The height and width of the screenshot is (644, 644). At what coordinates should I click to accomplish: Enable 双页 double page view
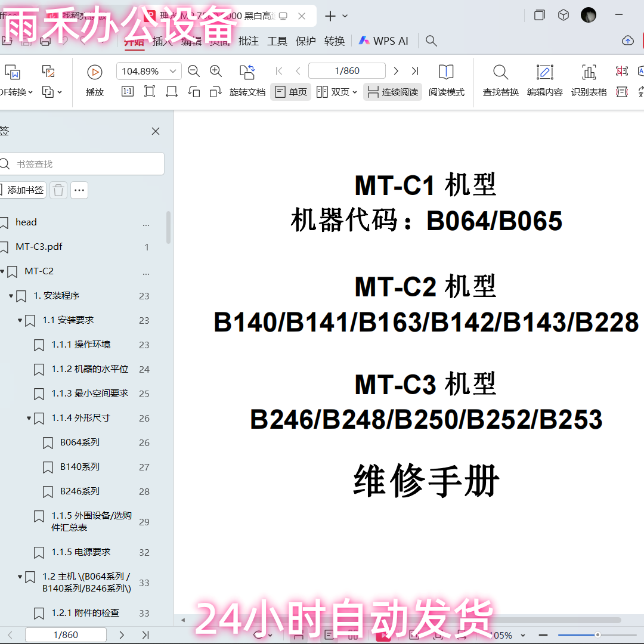(333, 92)
